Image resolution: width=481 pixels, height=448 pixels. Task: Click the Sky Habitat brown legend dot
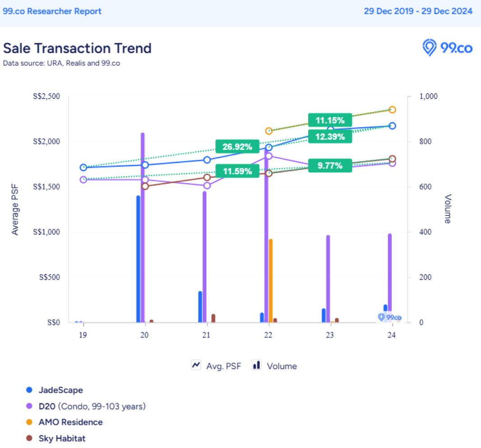pyautogui.click(x=30, y=439)
